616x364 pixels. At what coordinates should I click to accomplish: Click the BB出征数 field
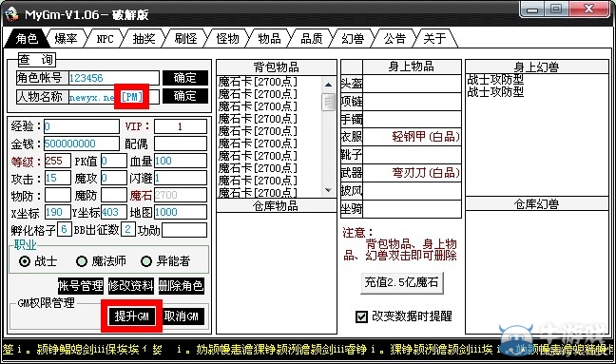click(x=128, y=229)
